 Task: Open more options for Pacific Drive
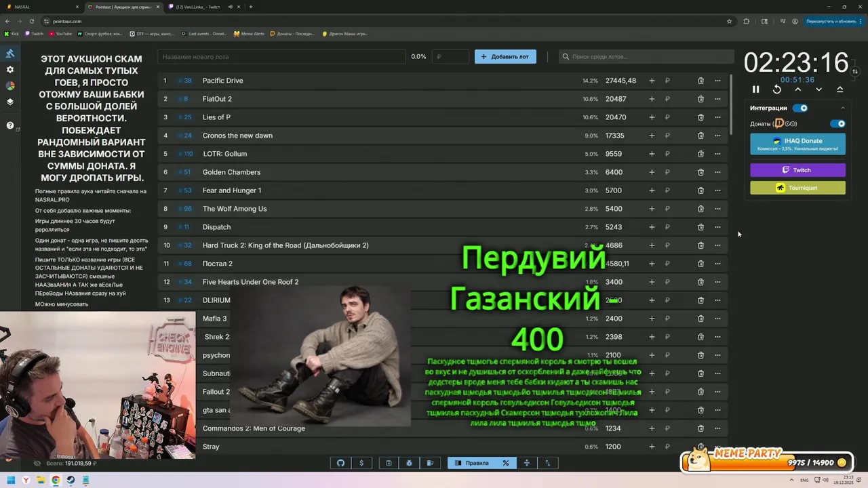(x=717, y=81)
